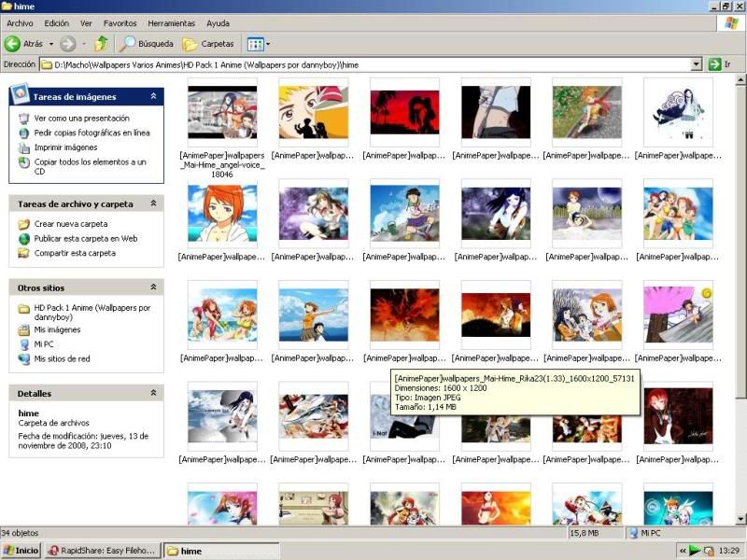Image resolution: width=747 pixels, height=560 pixels.
Task: Expand the address bar dropdown list
Action: pyautogui.click(x=697, y=64)
